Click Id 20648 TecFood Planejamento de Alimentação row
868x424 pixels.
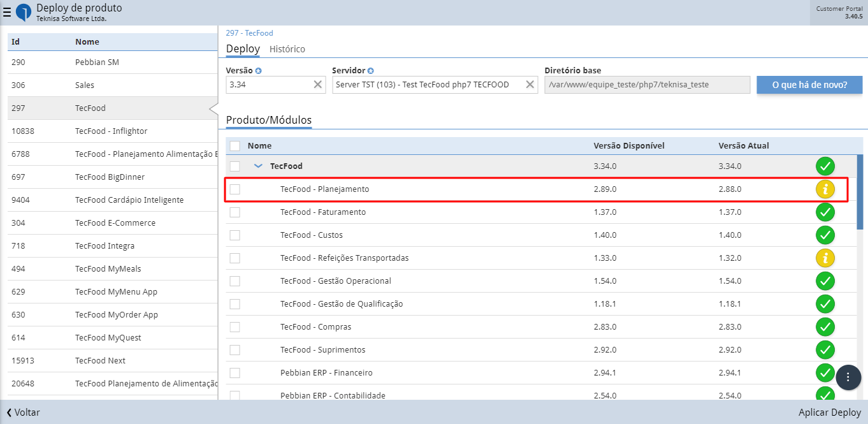click(x=113, y=384)
